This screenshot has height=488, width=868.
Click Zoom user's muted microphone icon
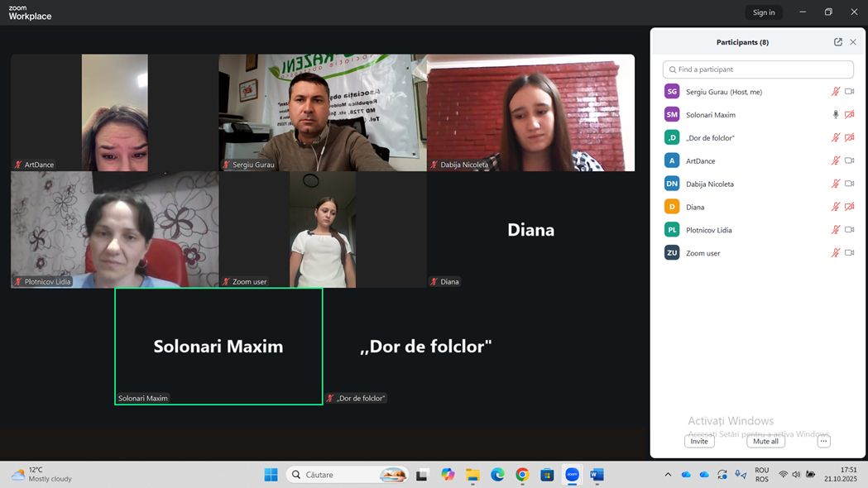(836, 253)
